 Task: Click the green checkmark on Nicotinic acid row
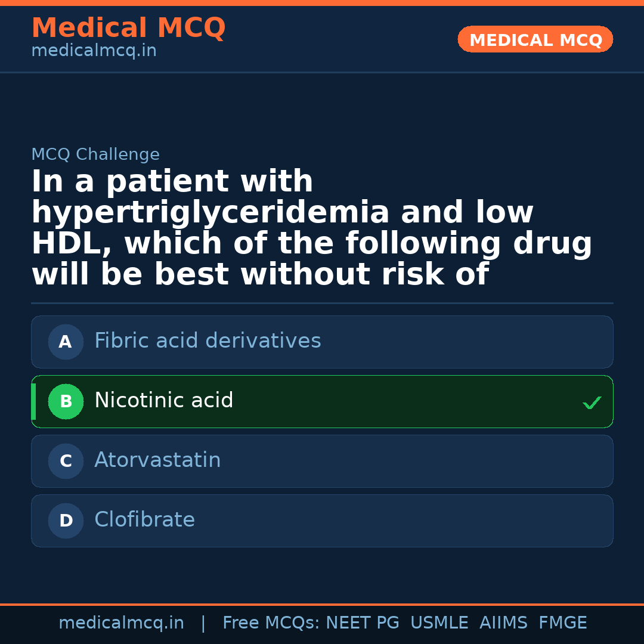click(x=592, y=403)
